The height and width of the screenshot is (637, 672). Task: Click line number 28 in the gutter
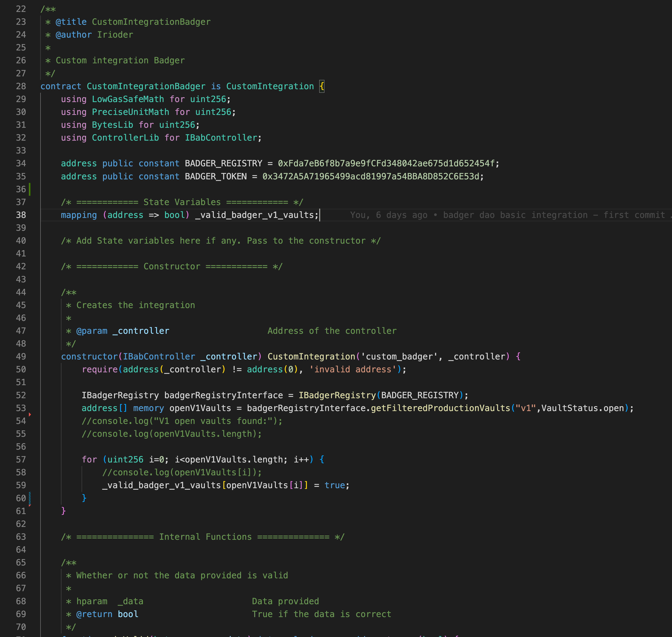coord(21,86)
